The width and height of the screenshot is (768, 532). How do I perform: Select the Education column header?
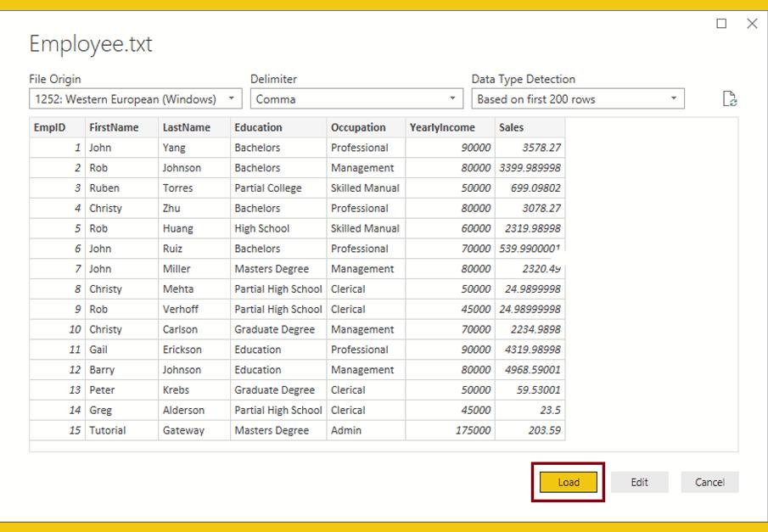(x=278, y=127)
